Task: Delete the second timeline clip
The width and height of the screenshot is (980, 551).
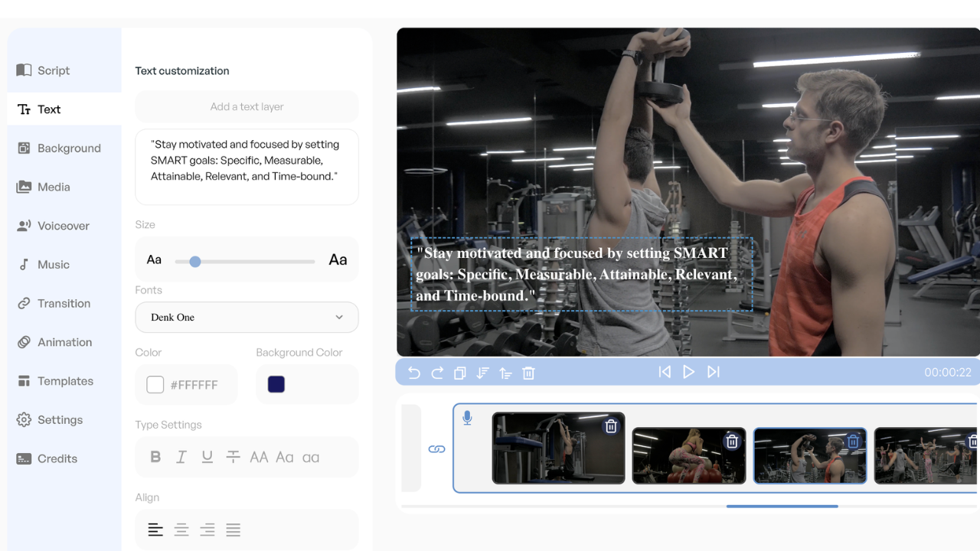Action: [732, 442]
